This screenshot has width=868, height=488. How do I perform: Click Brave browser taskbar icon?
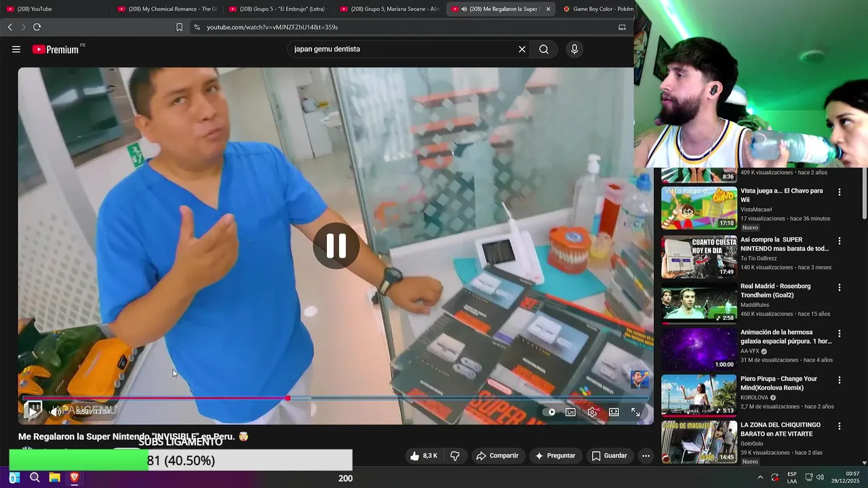click(74, 478)
